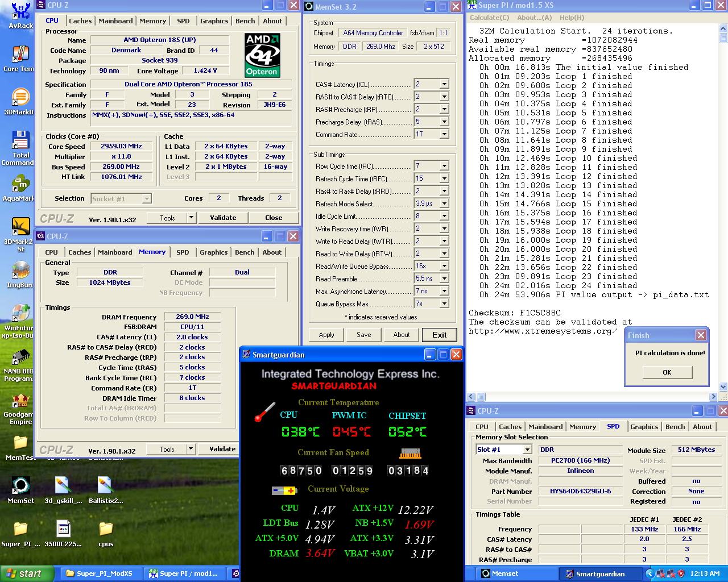Click the taskbar clock showing 12:13 AM
Image resolution: width=728 pixels, height=582 pixels.
[x=705, y=573]
